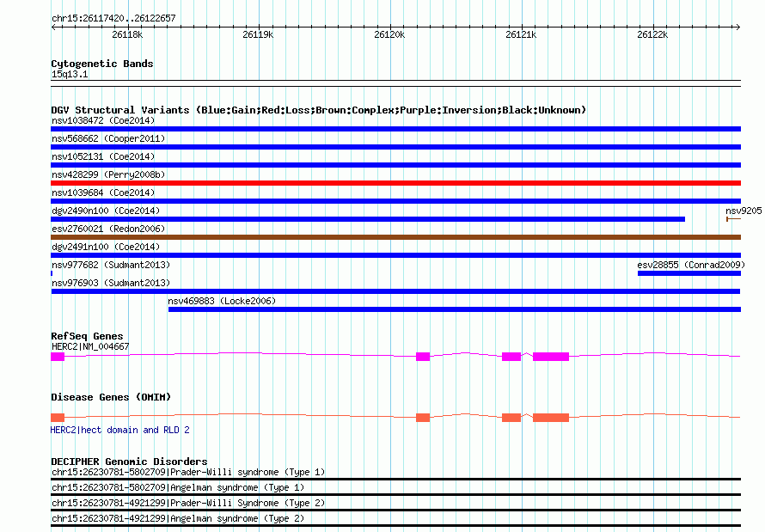This screenshot has width=765, height=532.
Task: Click the DECIPHER Genomic Disorders track heading
Action: pos(129,462)
